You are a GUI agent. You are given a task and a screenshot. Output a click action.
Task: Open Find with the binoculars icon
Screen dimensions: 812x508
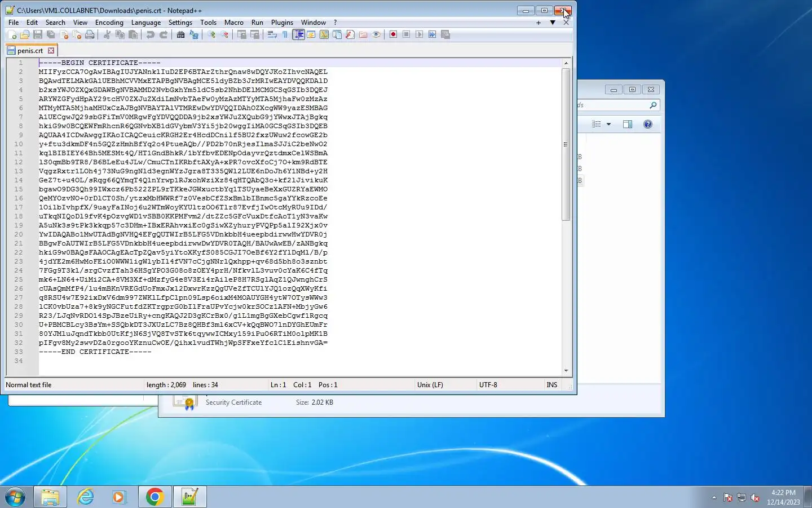[x=180, y=34]
